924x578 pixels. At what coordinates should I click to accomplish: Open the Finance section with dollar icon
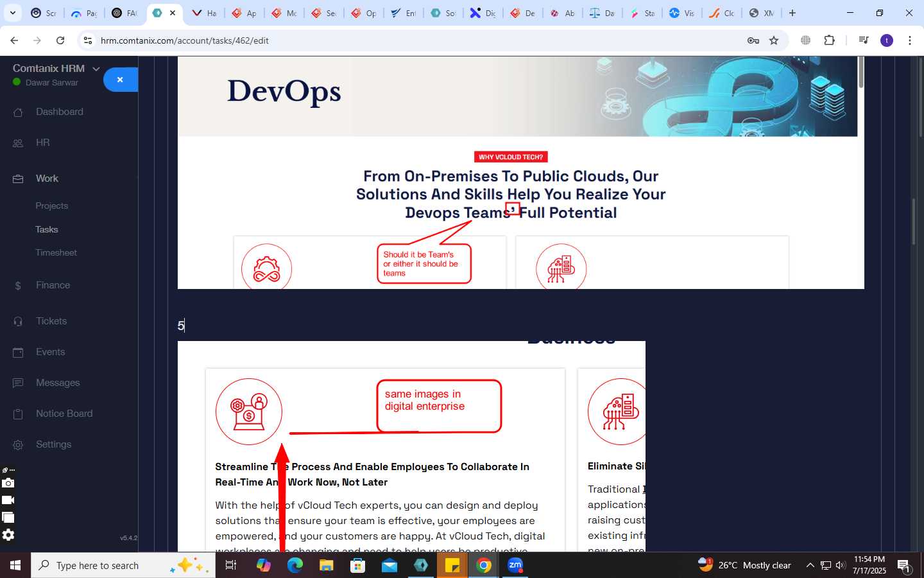click(53, 285)
